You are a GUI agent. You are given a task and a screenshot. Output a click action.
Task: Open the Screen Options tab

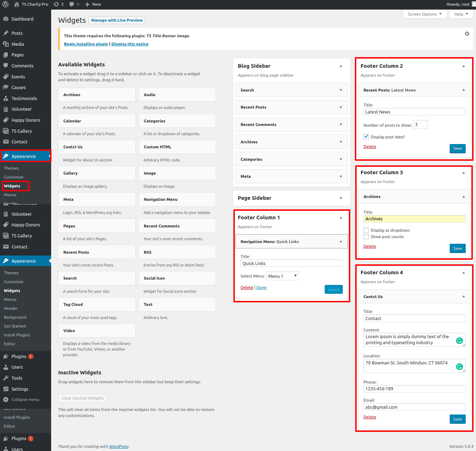(424, 14)
